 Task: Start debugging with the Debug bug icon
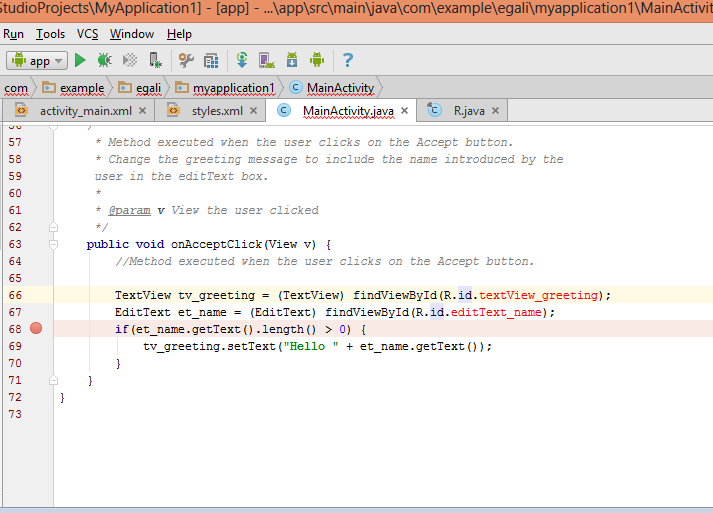click(105, 60)
